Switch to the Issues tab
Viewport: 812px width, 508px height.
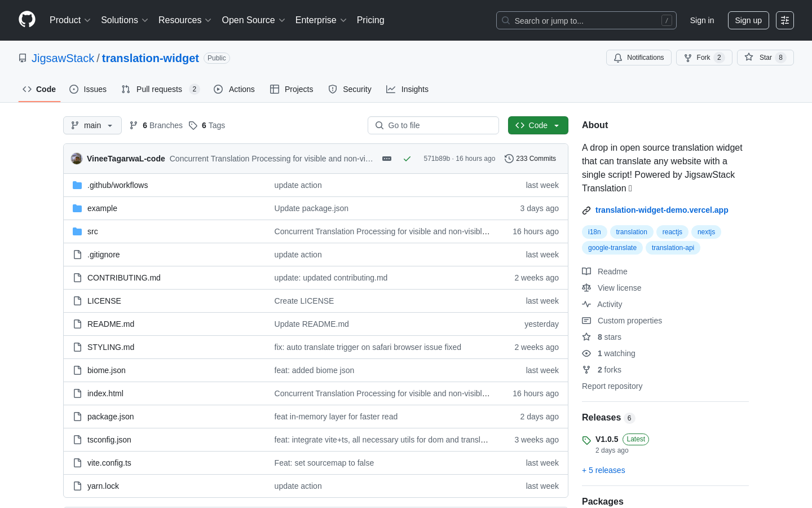[x=88, y=89]
